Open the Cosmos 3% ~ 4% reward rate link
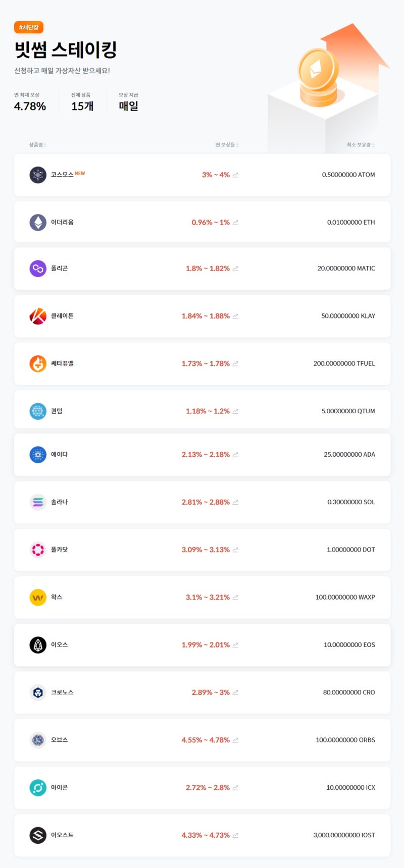 pyautogui.click(x=216, y=175)
